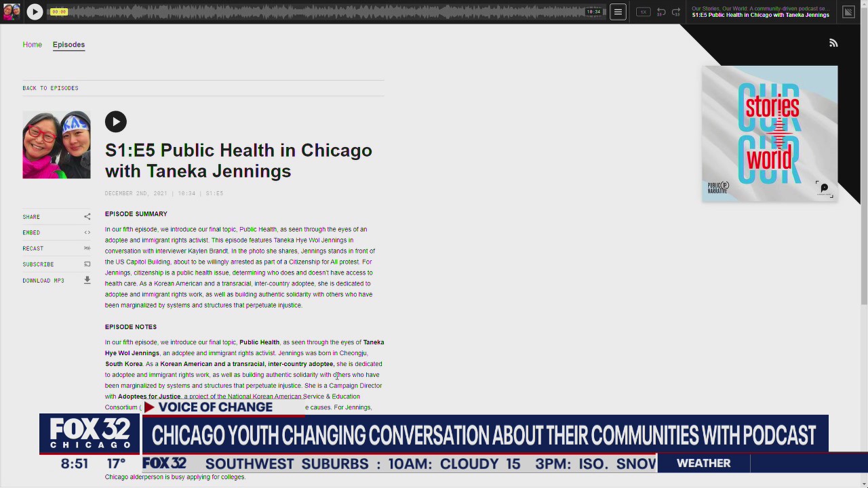Viewport: 868px width, 488px height.
Task: Open the Home tab
Action: [32, 44]
